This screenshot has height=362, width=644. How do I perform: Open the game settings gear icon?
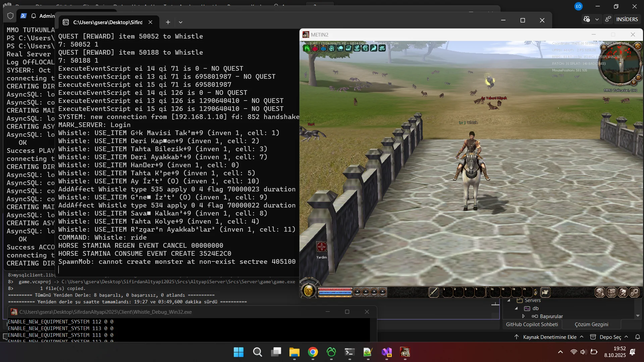point(634,292)
